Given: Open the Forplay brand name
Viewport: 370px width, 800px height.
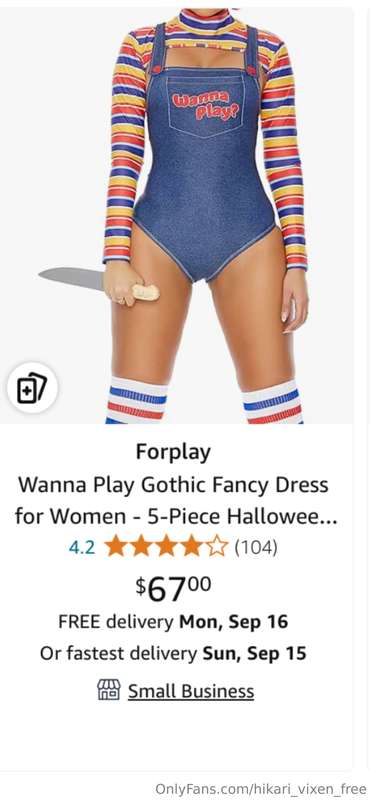Looking at the screenshot, I should click(x=173, y=452).
